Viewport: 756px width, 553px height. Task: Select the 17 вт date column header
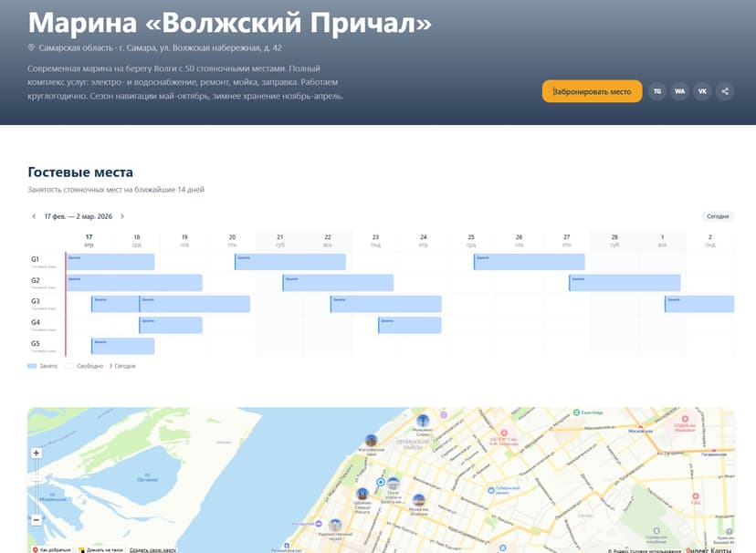89,238
